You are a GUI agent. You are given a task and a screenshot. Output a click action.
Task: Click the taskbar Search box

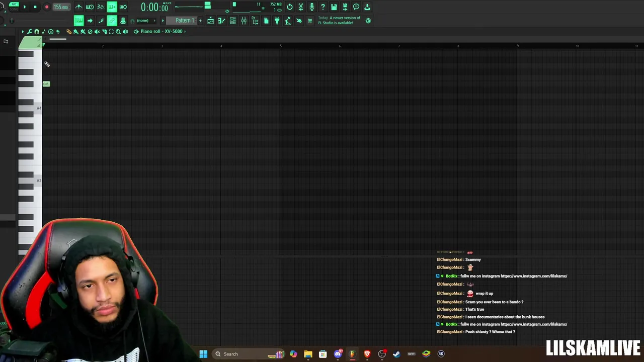click(250, 354)
